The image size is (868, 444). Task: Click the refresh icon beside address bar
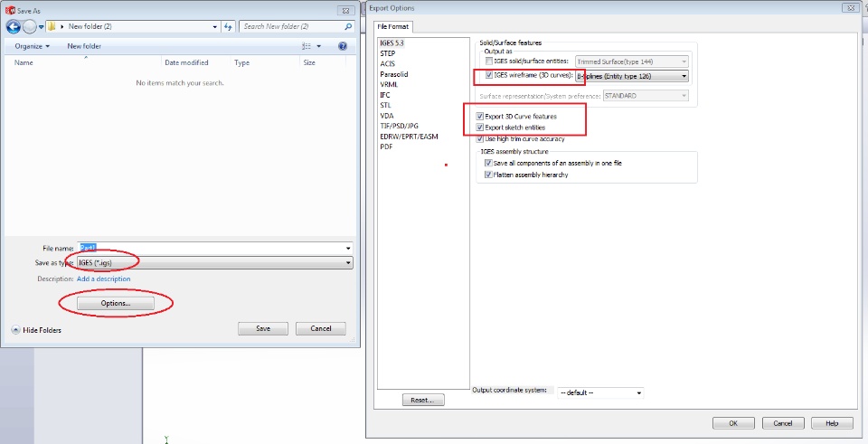tap(229, 26)
